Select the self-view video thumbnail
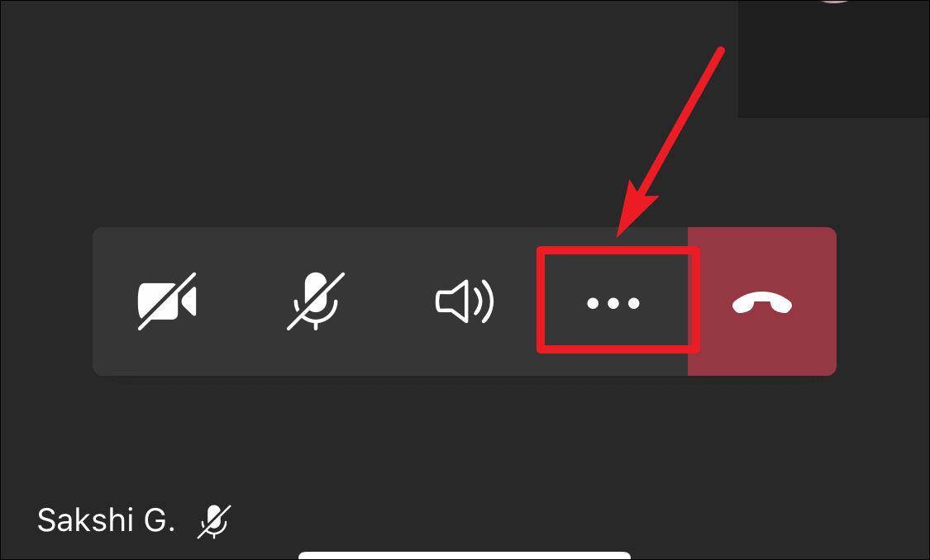Viewport: 930px width, 560px height. tap(834, 59)
